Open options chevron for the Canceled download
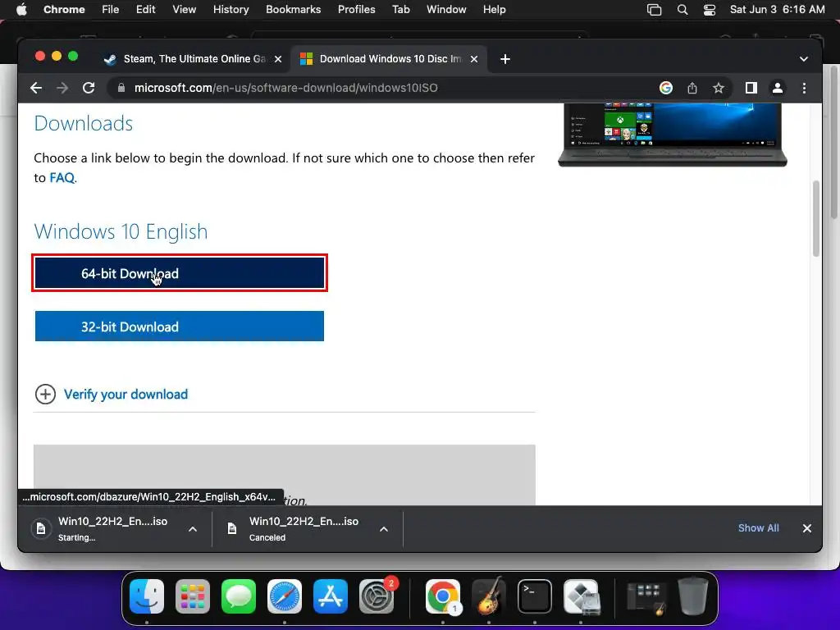The image size is (840, 630). point(384,529)
